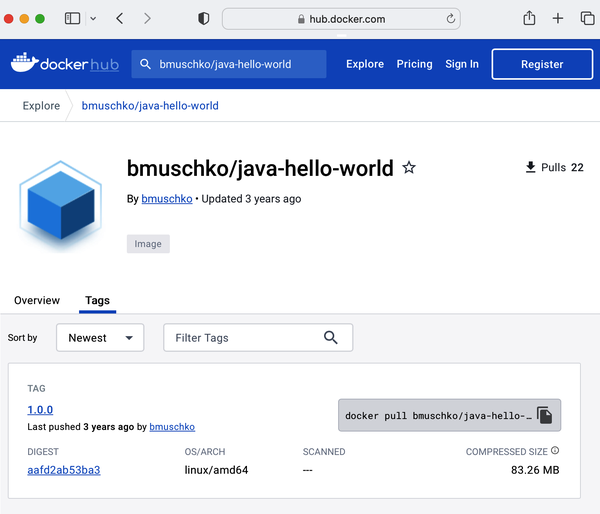The image size is (600, 514).
Task: Open the Pricing page
Action: coord(414,64)
